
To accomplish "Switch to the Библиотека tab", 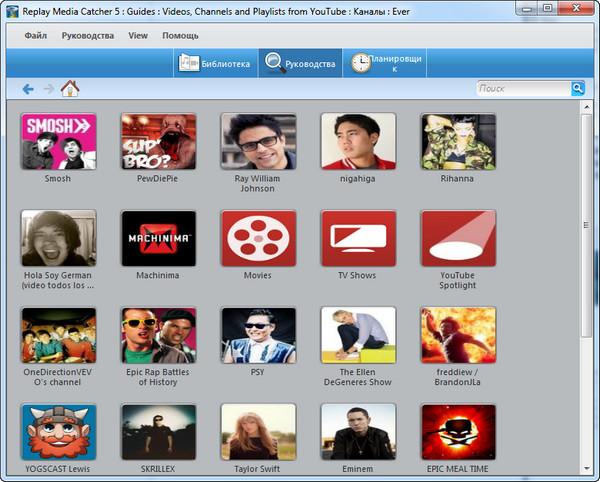I will tap(214, 63).
